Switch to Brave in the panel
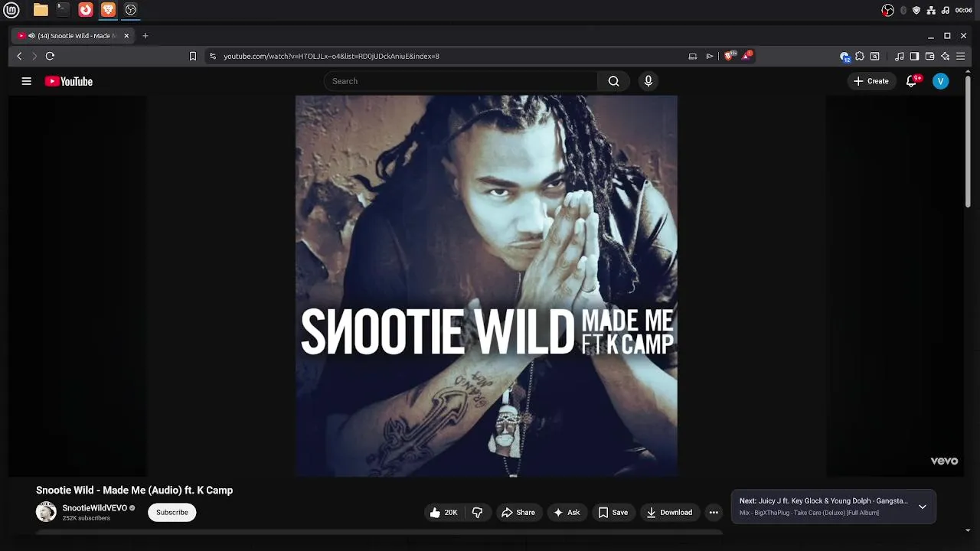980x551 pixels. pos(108,10)
